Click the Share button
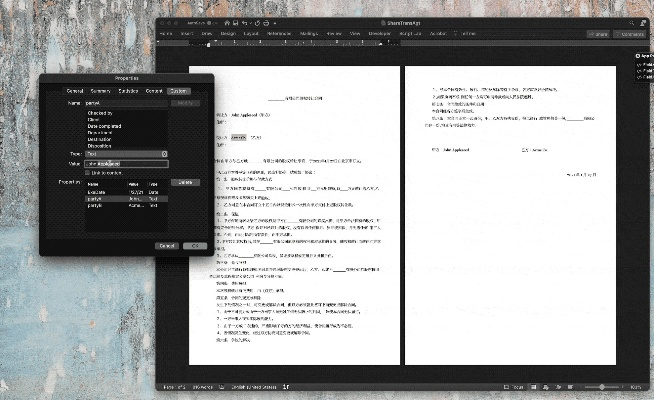Screen dimensions: 654x400 597,34
